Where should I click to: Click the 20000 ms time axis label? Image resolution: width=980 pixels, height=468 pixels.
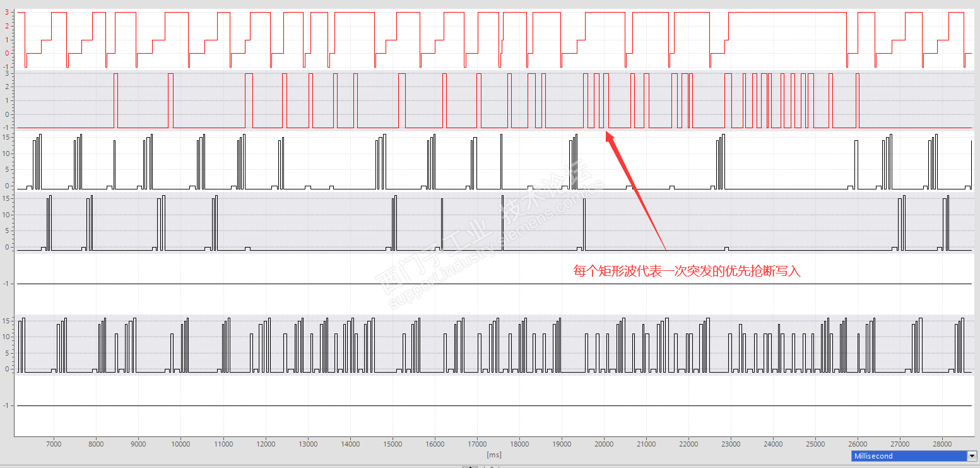click(x=604, y=444)
